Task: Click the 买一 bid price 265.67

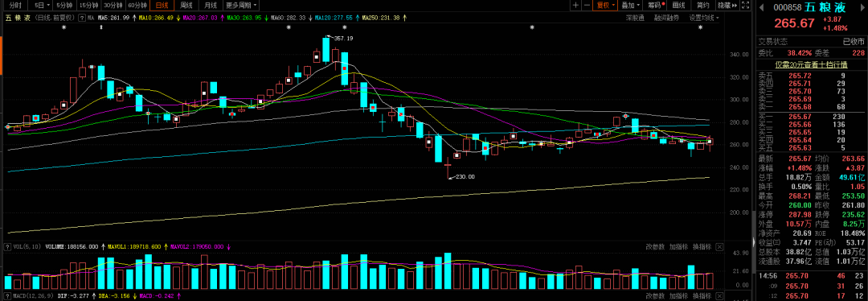Action: tap(800, 117)
